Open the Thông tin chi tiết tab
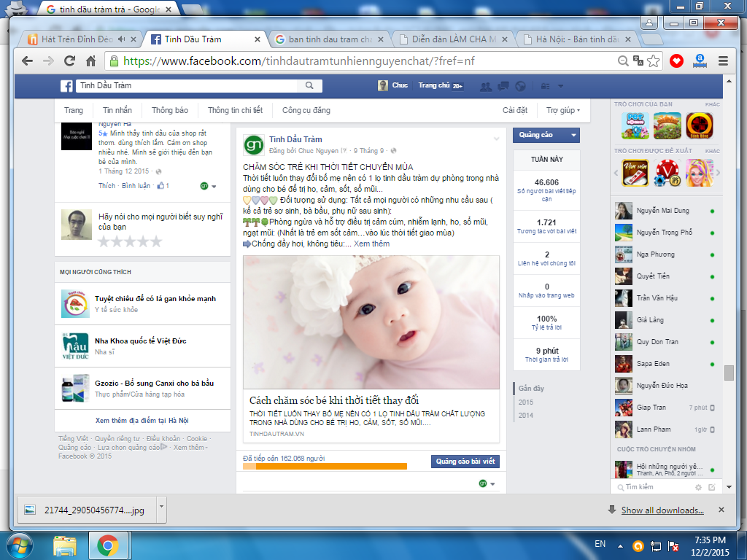Screen dimensions: 747x560 coord(235,111)
